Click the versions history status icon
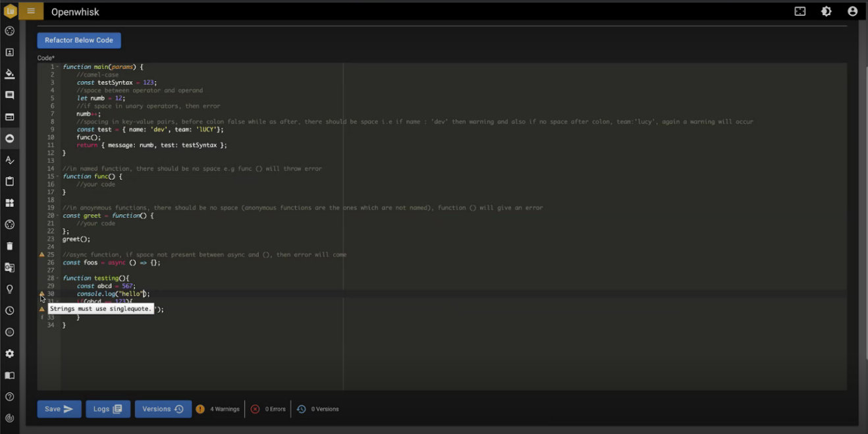 pos(301,409)
